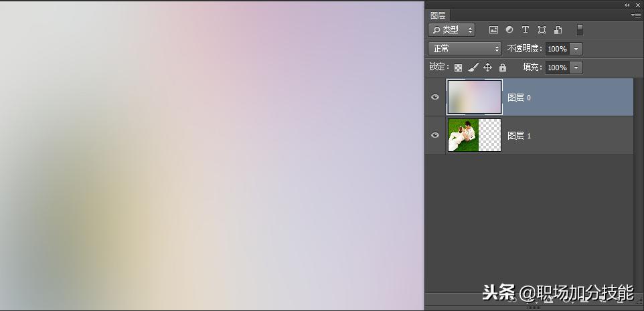644x311 pixels.
Task: Filter for adjustment layers icon
Action: click(x=509, y=29)
